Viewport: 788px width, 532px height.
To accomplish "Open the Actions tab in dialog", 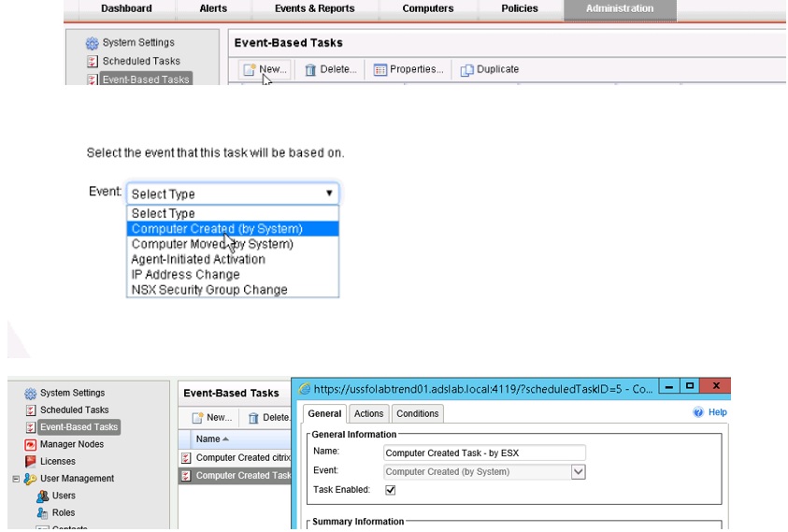I will [x=368, y=413].
